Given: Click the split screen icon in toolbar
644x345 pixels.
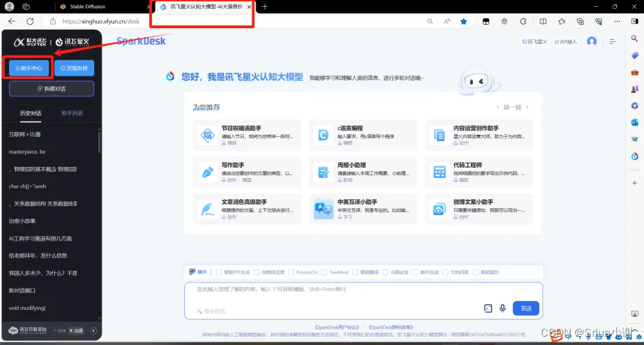Looking at the screenshot, I should [543, 21].
